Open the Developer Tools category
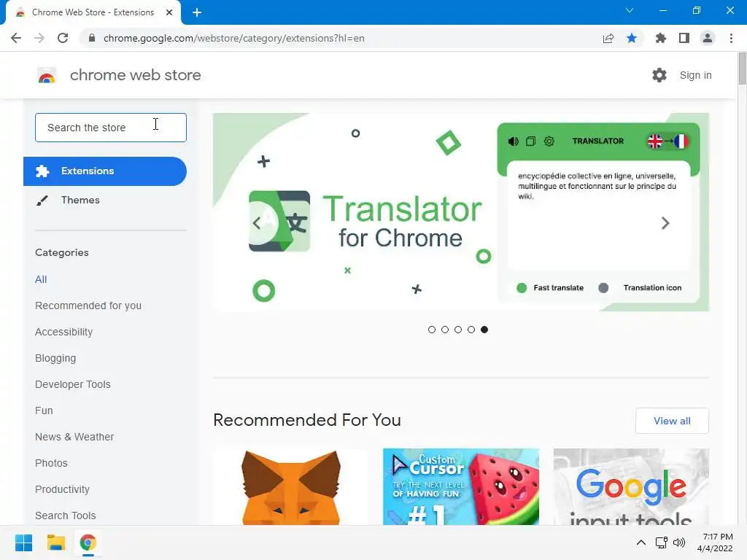This screenshot has width=747, height=560. pos(73,384)
